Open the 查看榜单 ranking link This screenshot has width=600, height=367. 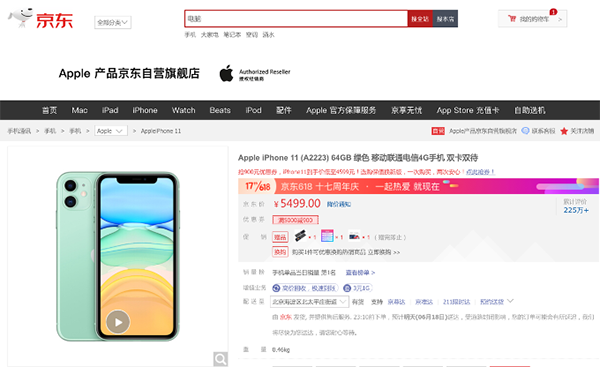360,272
